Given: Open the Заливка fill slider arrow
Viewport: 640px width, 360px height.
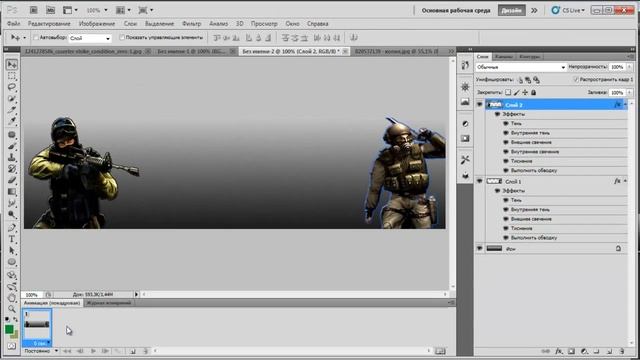Looking at the screenshot, I should pyautogui.click(x=629, y=93).
